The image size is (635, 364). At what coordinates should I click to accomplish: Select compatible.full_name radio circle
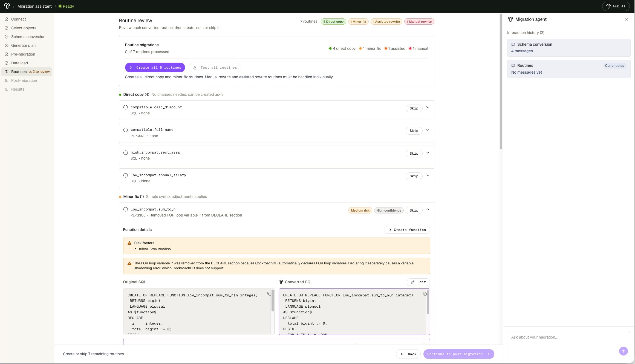[125, 130]
